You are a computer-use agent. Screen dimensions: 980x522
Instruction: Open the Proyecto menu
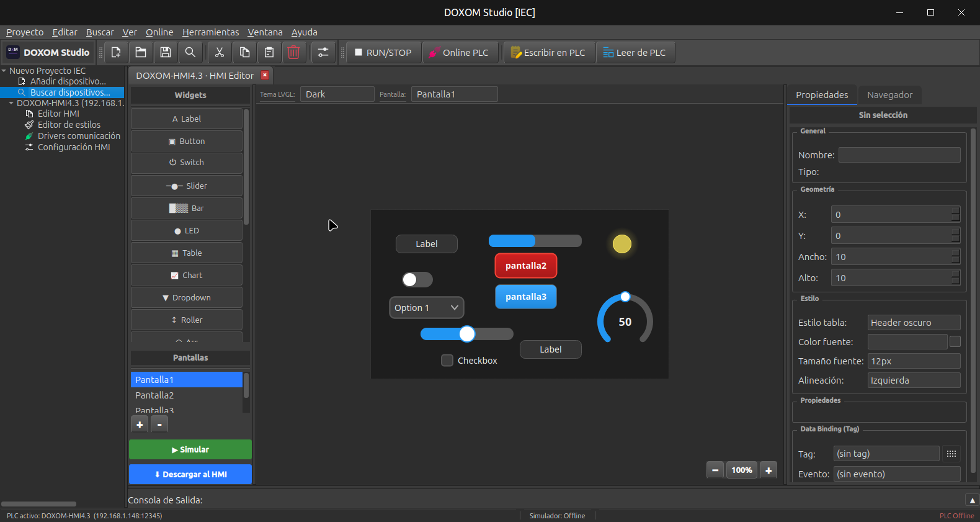coord(25,32)
